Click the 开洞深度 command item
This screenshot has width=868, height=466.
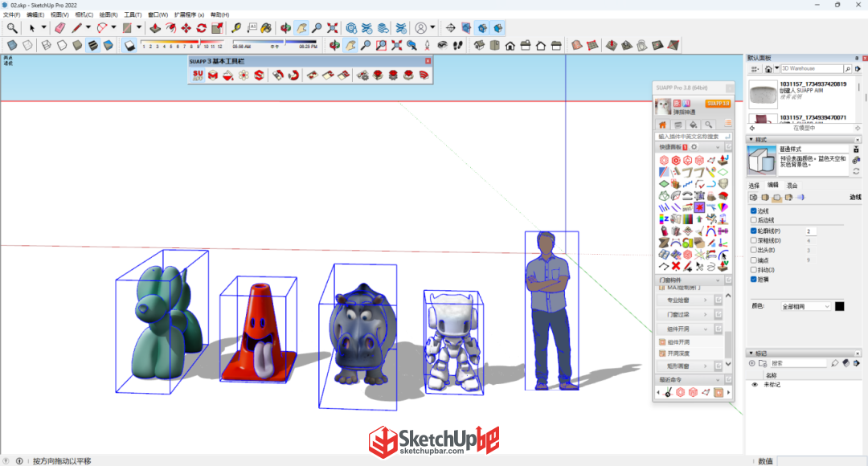click(x=678, y=353)
